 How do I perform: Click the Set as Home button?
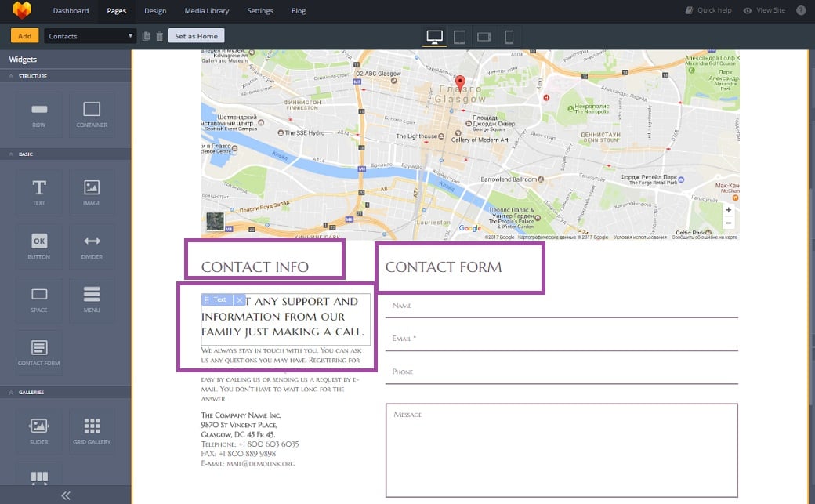coord(196,36)
